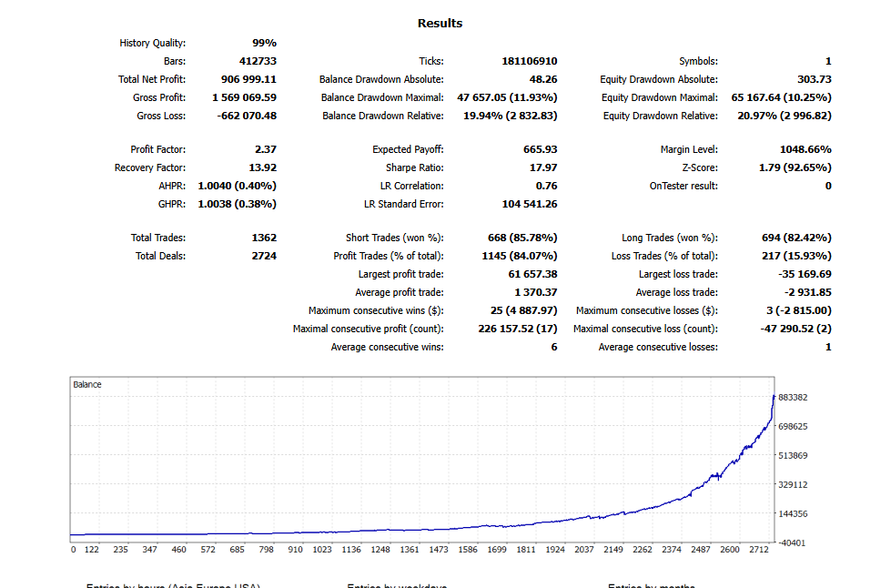Screen dimensions: 891x588
Task: Click Total Net Profit value 906 999.11
Action: 248,79
